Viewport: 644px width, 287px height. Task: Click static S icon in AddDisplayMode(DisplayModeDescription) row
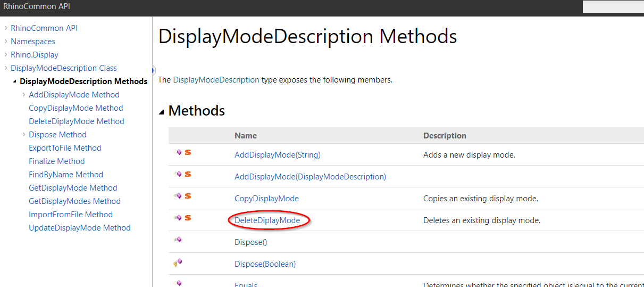click(188, 174)
